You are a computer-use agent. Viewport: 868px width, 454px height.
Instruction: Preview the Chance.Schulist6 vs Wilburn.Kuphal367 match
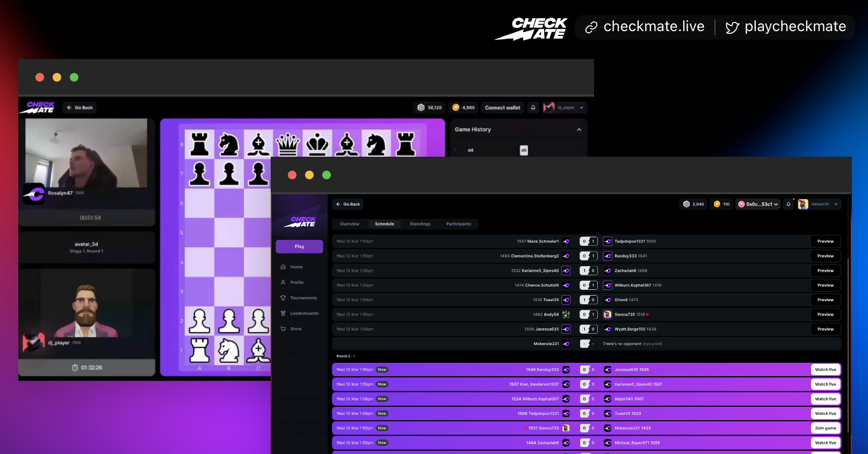click(826, 285)
